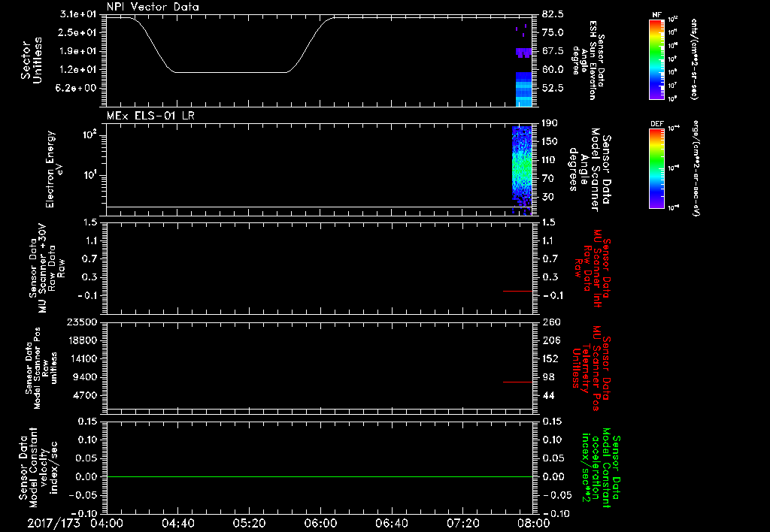Click the 190 scanner angle tick value
The image size is (770, 532).
pos(550,123)
